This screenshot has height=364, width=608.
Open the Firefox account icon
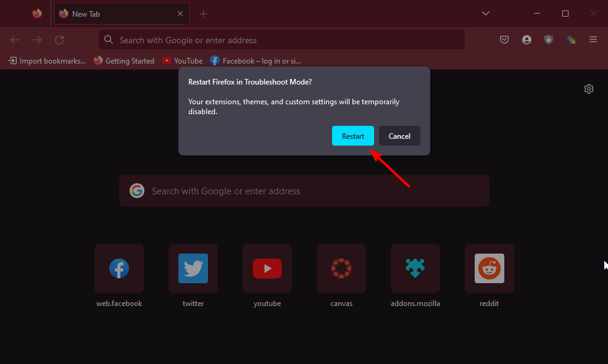pos(527,39)
